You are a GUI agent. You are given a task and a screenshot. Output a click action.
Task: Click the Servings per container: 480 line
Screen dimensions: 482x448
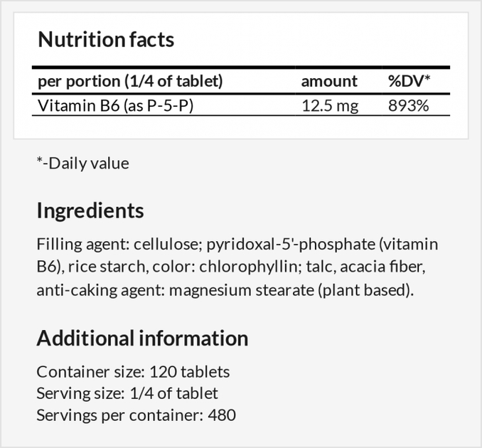coord(136,415)
